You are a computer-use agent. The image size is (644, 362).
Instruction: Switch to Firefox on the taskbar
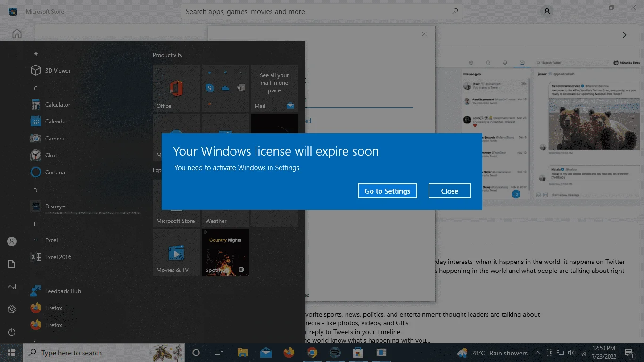click(x=289, y=353)
